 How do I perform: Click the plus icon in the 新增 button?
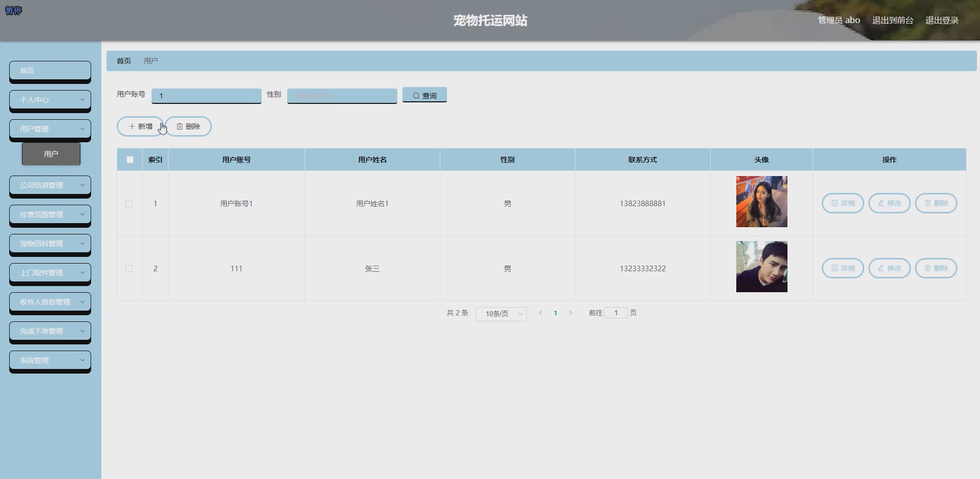point(132,126)
